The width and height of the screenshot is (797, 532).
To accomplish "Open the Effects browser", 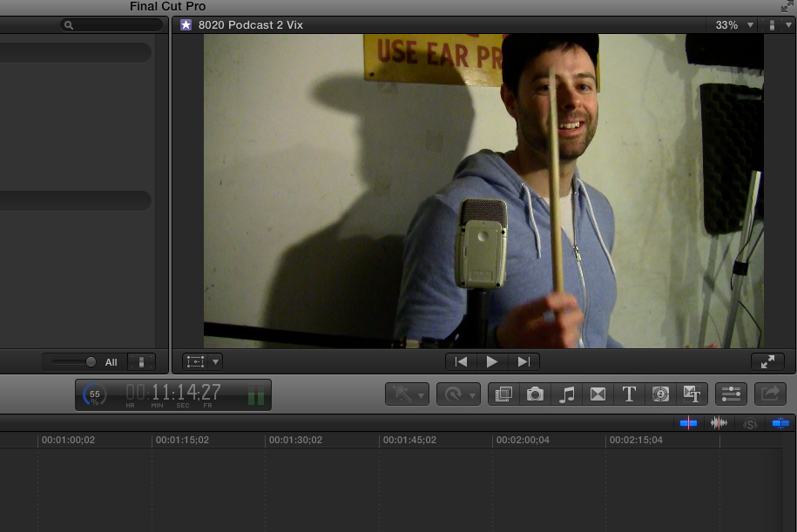I will [x=503, y=394].
